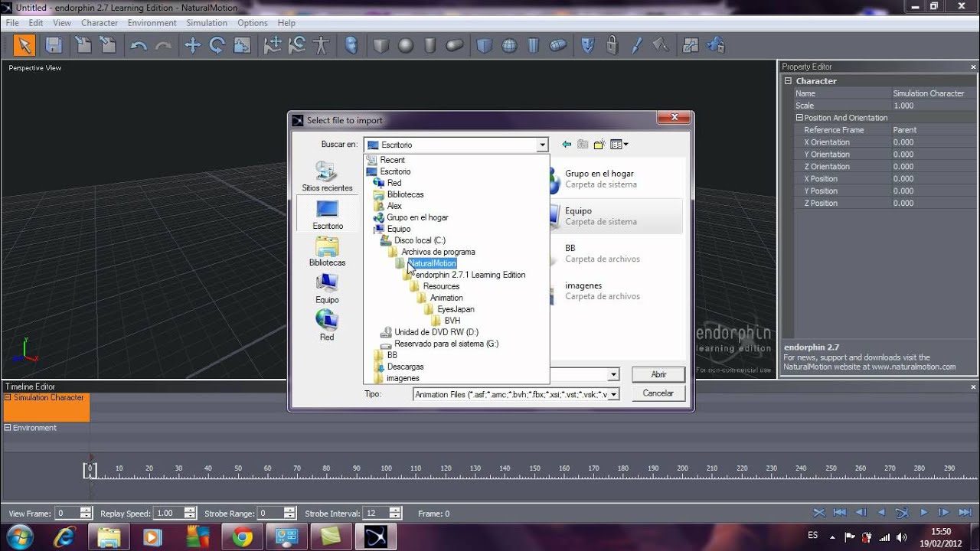Collapse Simulation Character timeline track

pos(8,398)
